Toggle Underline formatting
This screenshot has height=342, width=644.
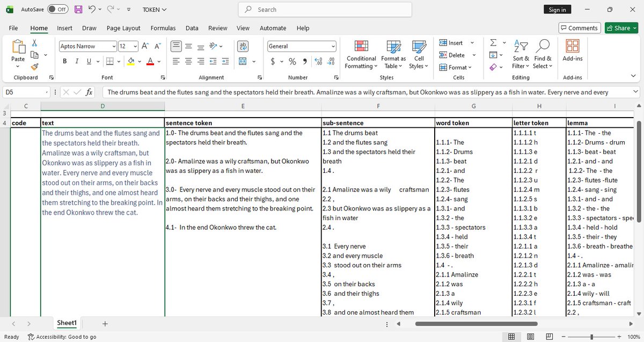point(89,61)
